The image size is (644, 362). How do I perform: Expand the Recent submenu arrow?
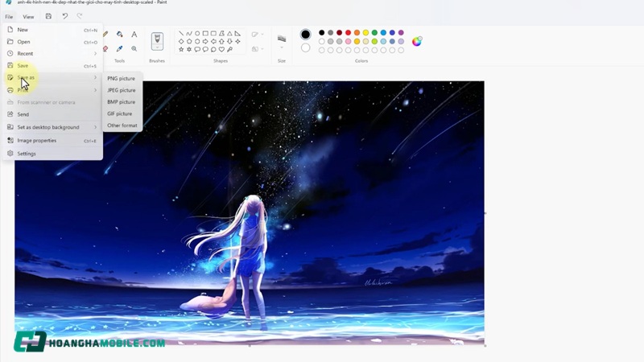pos(95,53)
